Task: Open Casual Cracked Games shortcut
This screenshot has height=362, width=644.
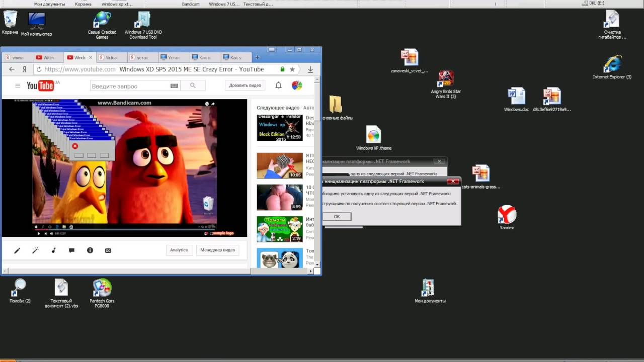Action: click(x=102, y=25)
